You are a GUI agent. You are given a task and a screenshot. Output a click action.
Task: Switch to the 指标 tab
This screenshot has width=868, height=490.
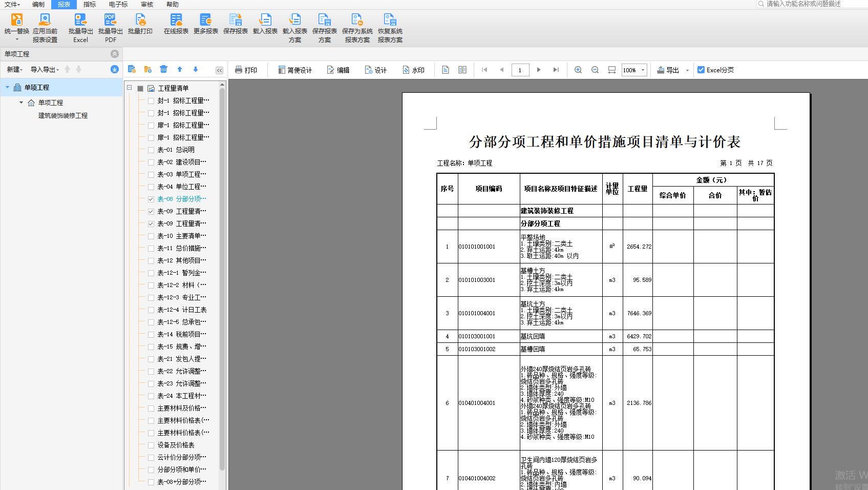tap(90, 4)
